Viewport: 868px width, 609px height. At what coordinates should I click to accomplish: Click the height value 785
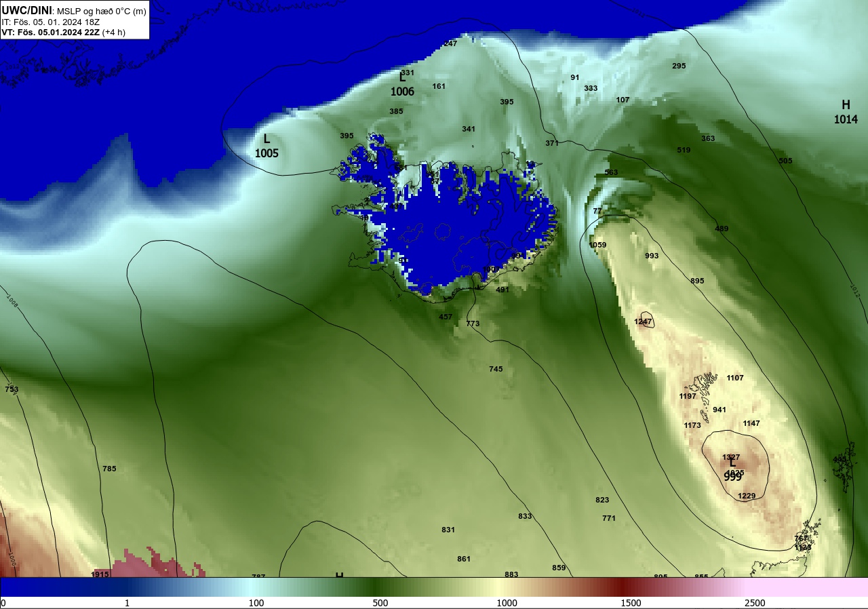click(x=109, y=469)
